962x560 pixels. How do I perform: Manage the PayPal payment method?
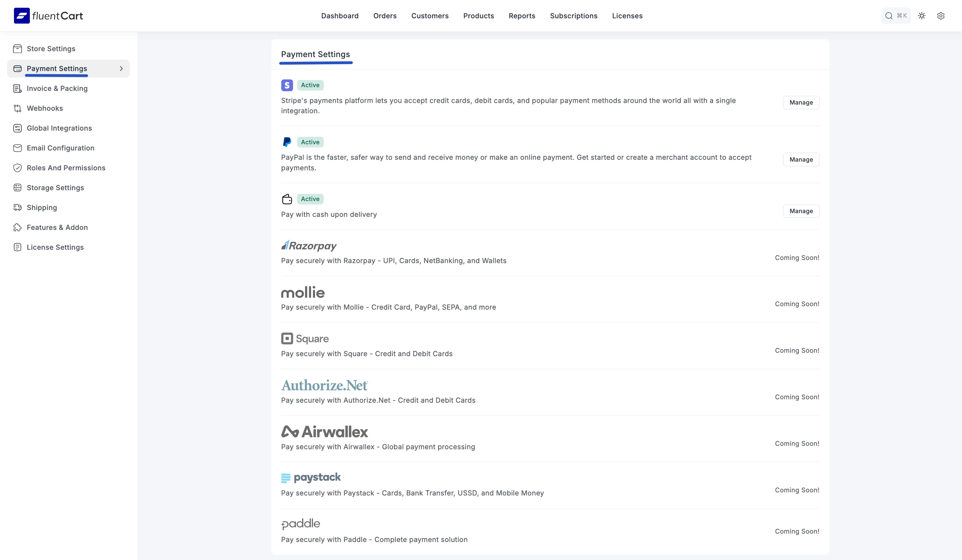(x=801, y=159)
